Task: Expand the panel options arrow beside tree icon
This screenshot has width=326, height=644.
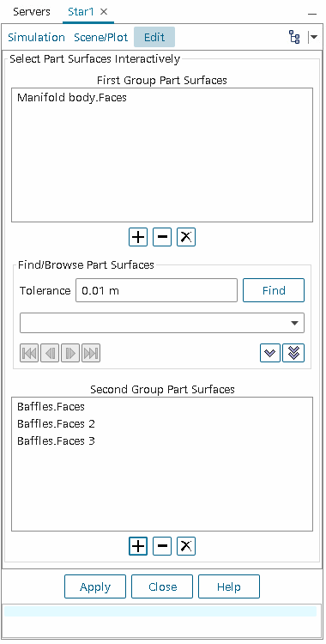Action: pyautogui.click(x=313, y=38)
